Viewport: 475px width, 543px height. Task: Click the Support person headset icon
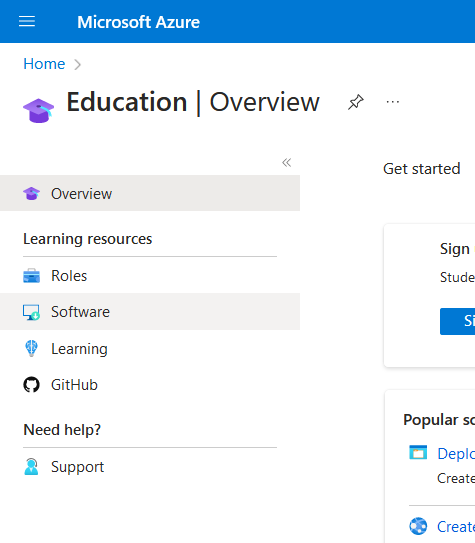pos(32,467)
